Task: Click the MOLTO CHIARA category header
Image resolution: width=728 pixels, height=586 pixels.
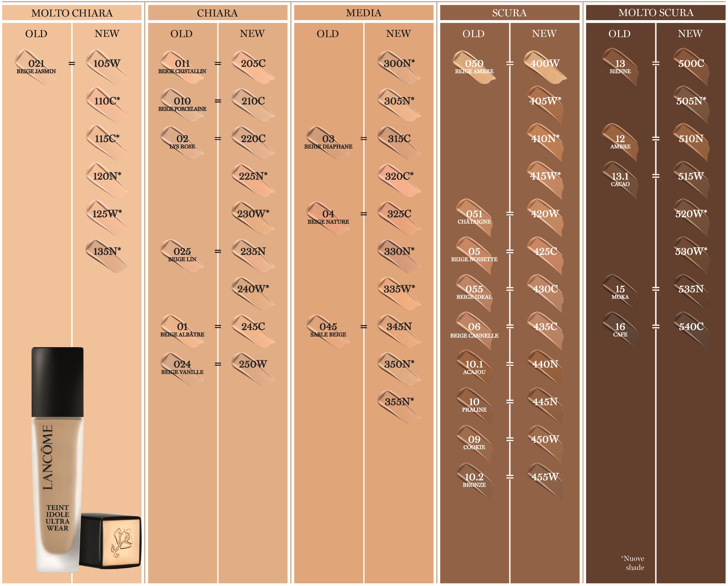Action: pyautogui.click(x=72, y=13)
